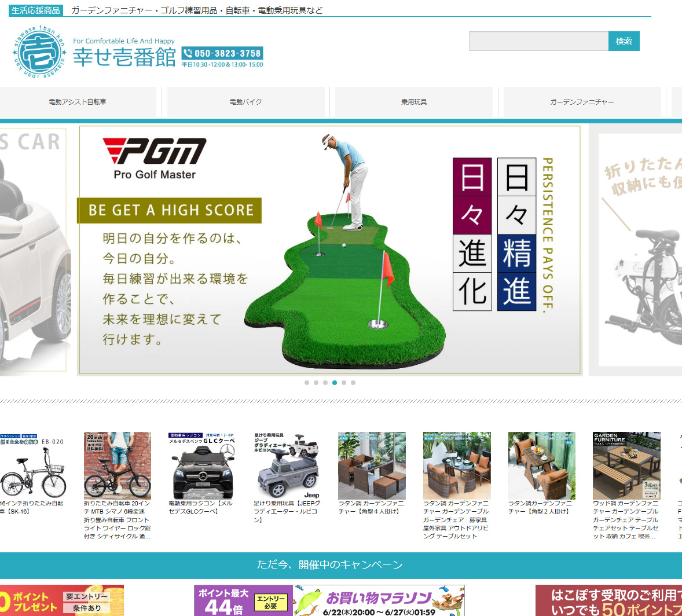The height and width of the screenshot is (616, 682).
Task: Click the ラタン調ガーデンファニチャー 角型2人掛け title link
Action: (541, 507)
